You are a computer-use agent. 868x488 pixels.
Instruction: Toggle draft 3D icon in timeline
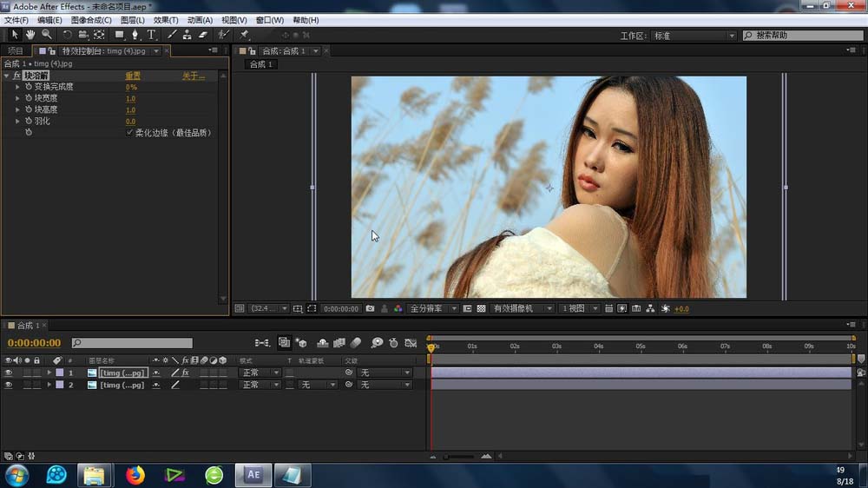click(302, 343)
